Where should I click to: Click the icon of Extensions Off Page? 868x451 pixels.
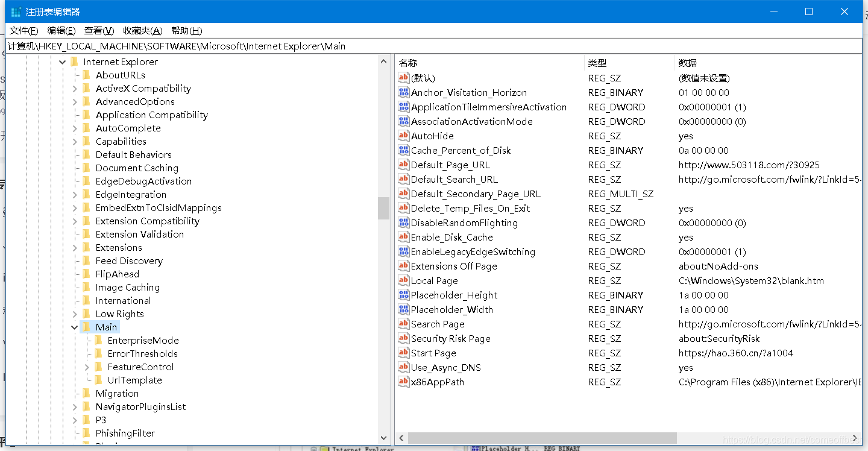tap(404, 266)
